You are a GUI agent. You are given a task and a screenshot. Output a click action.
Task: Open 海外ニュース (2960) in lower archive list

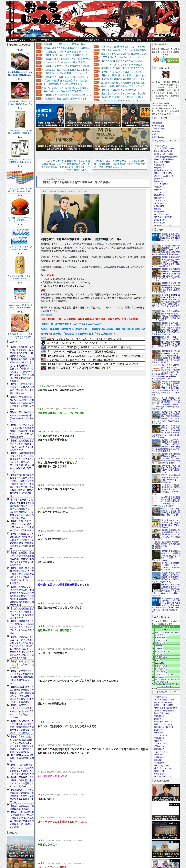click(163, 724)
